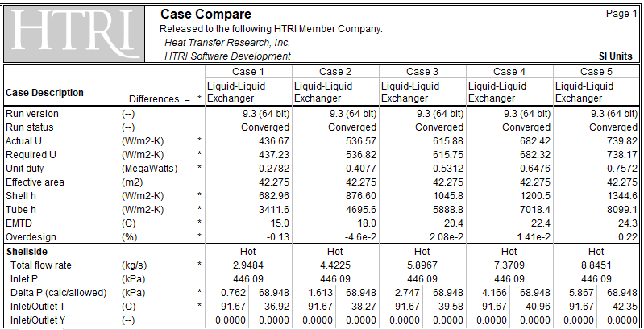Click EMTD value 24.3
The image size is (644, 330).
click(627, 223)
